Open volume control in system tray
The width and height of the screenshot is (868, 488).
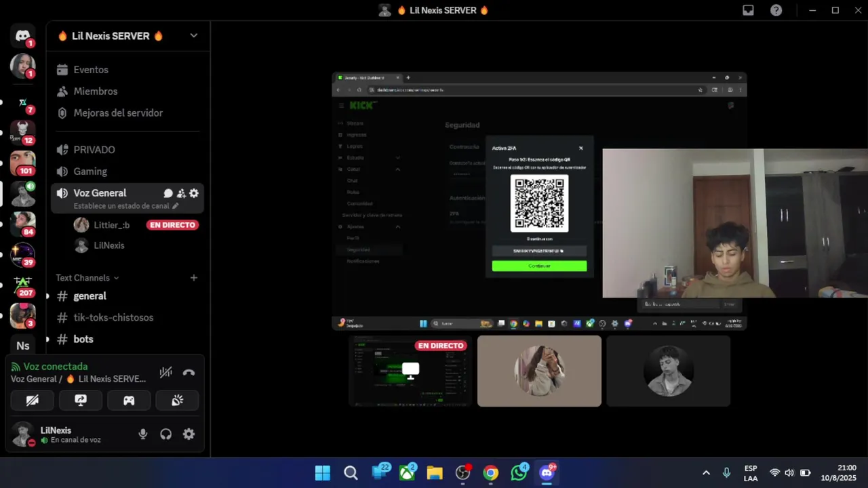pyautogui.click(x=789, y=472)
